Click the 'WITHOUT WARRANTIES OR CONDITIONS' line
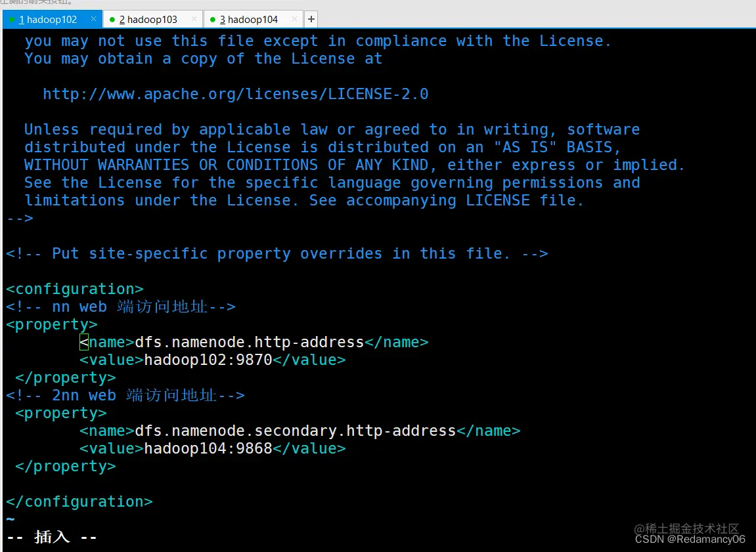The height and width of the screenshot is (552, 756). coord(355,165)
